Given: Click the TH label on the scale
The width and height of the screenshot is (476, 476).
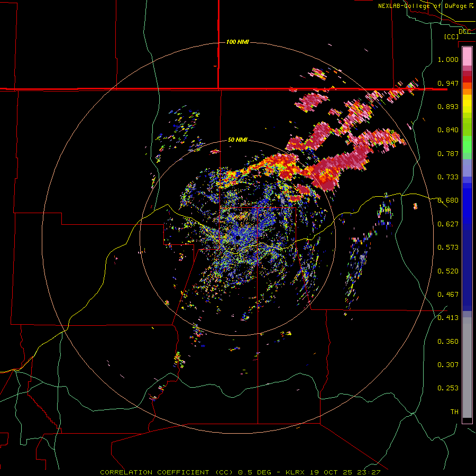Looking at the screenshot, I should [x=454, y=411].
